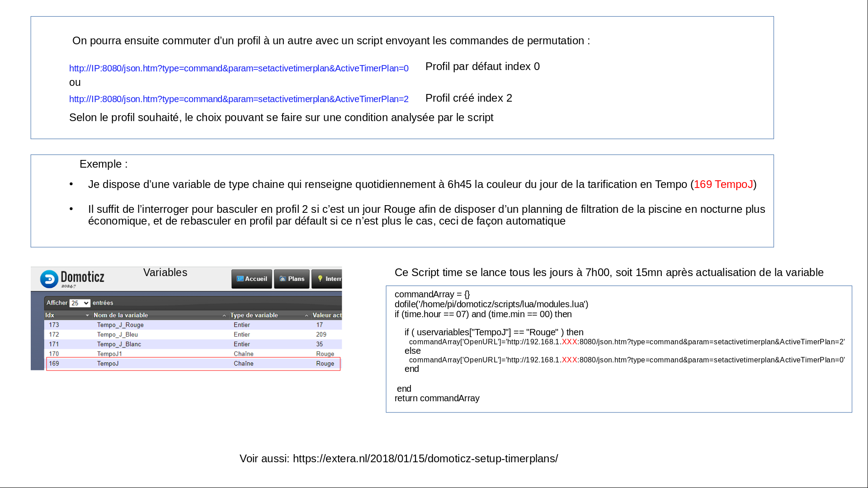Select the TempoJ variable row 169

click(x=193, y=364)
